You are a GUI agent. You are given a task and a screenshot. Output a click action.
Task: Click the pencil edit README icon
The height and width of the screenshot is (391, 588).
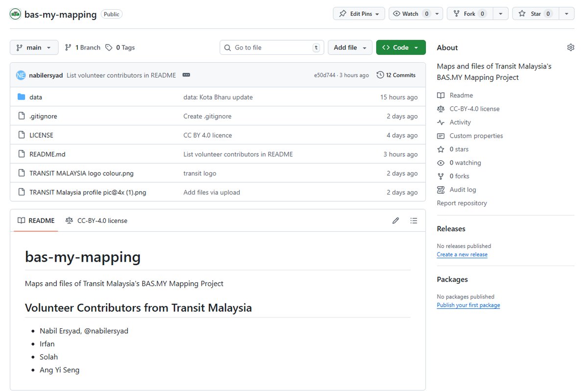click(x=396, y=220)
